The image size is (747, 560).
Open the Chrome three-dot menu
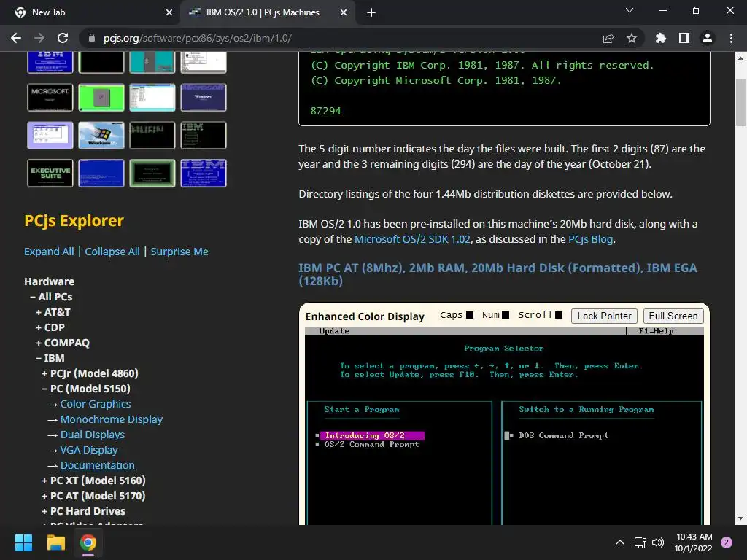(x=731, y=38)
